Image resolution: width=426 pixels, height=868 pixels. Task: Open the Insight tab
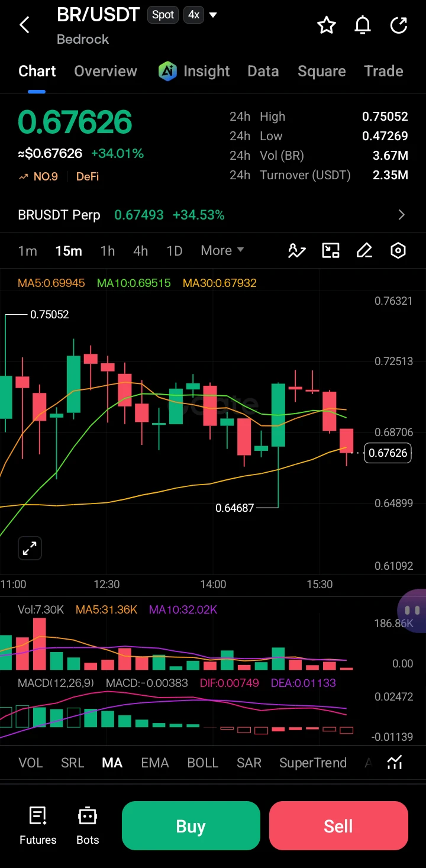point(206,71)
